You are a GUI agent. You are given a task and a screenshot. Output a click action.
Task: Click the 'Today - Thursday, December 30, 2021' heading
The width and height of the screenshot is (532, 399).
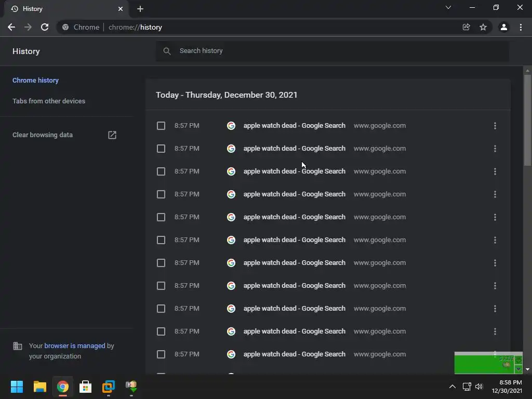(x=227, y=95)
